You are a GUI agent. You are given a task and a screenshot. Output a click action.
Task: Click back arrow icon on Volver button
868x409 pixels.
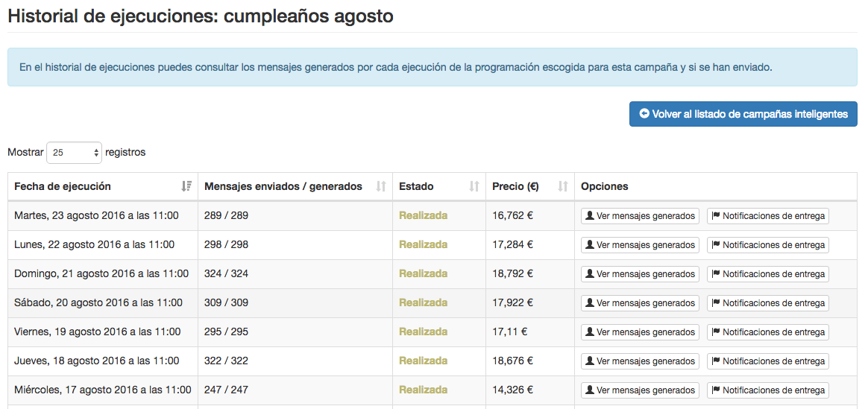point(644,114)
